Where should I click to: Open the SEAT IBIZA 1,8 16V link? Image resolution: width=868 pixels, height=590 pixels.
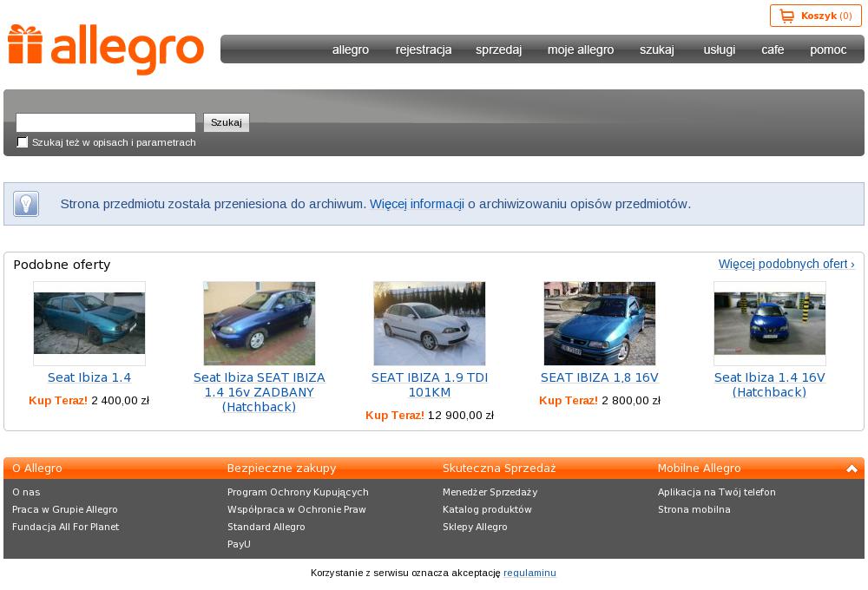tap(600, 377)
